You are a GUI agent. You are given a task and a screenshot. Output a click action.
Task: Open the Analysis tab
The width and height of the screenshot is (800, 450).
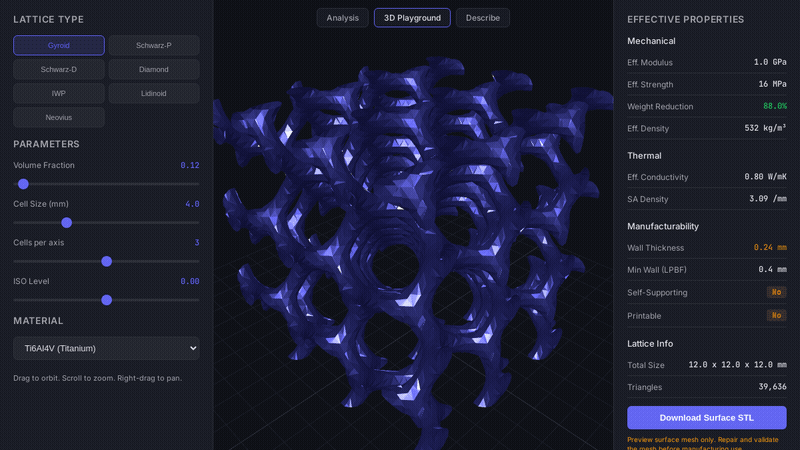(x=342, y=18)
